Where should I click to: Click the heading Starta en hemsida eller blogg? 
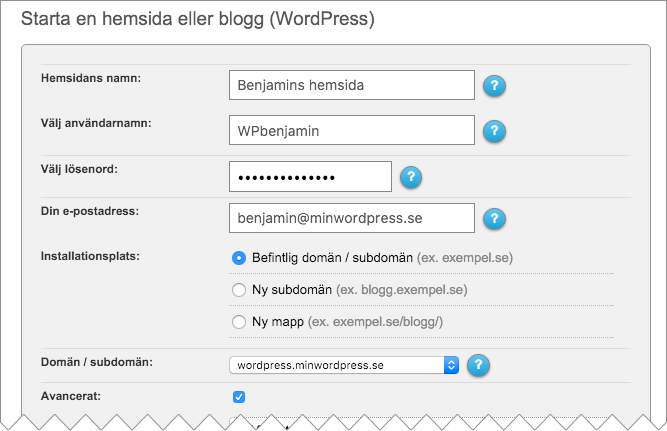(x=198, y=19)
